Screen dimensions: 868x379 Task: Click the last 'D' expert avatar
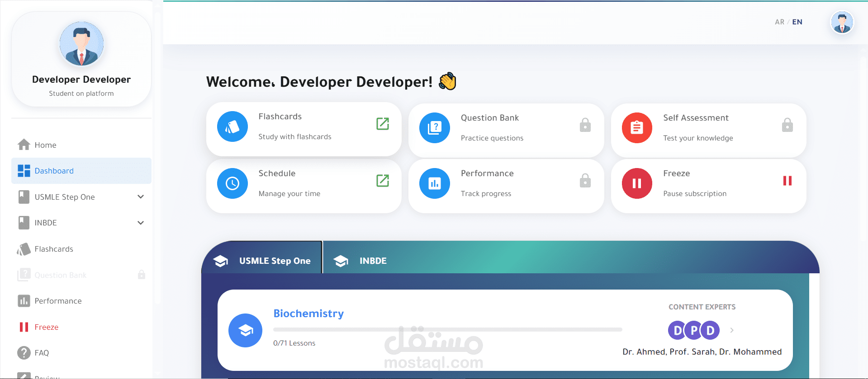click(x=710, y=330)
